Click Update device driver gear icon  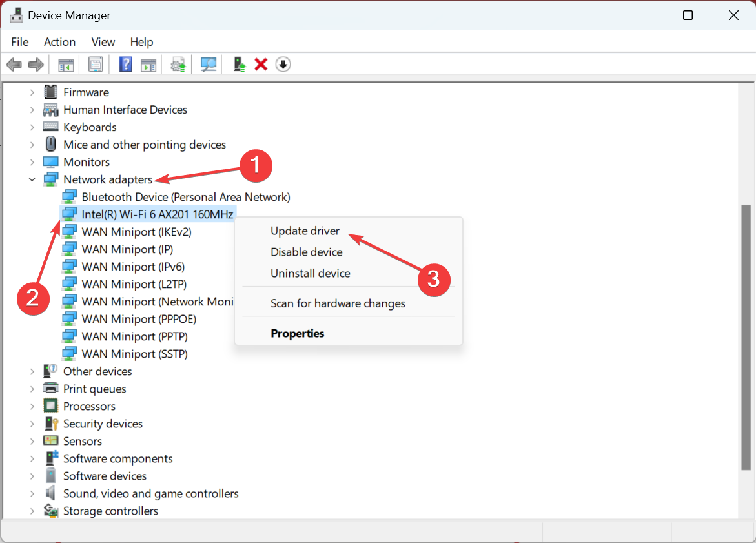tap(178, 64)
